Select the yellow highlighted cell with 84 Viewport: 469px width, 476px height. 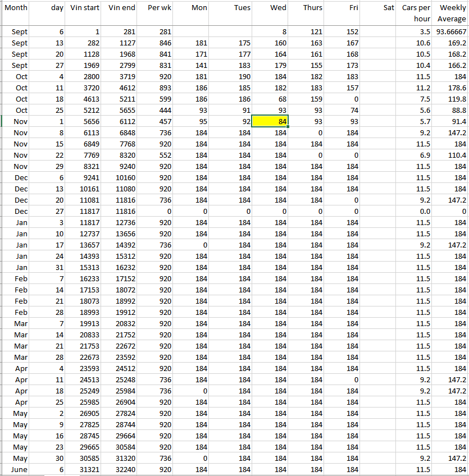click(270, 122)
